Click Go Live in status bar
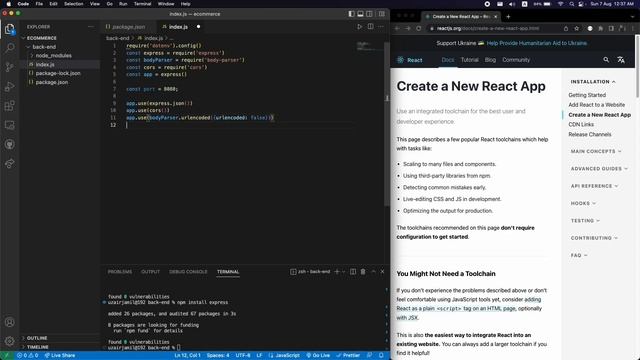640x360 pixels. pos(318,356)
